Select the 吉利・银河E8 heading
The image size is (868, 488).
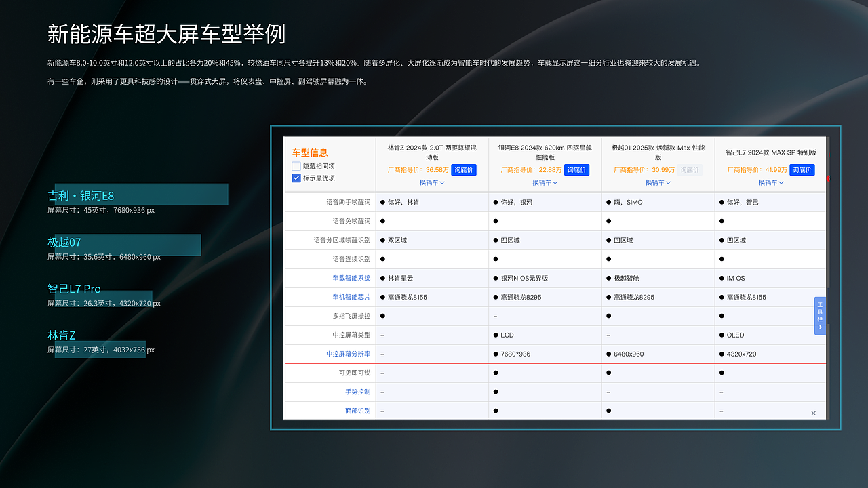(81, 196)
